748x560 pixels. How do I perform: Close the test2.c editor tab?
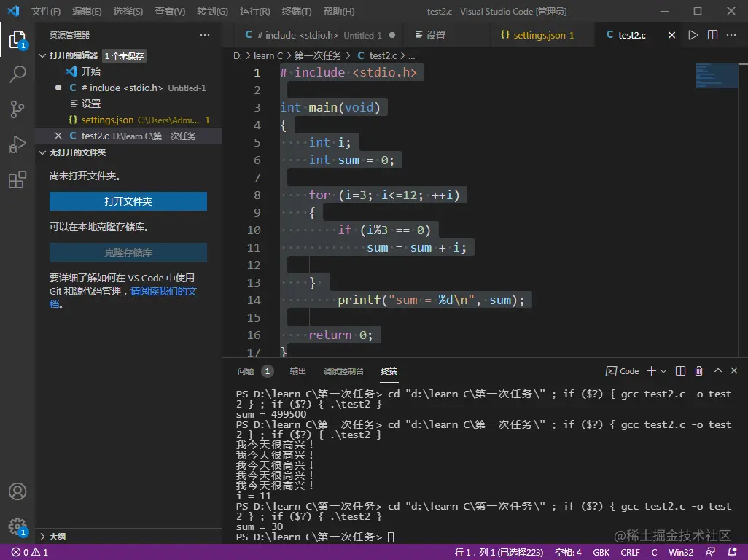point(671,35)
